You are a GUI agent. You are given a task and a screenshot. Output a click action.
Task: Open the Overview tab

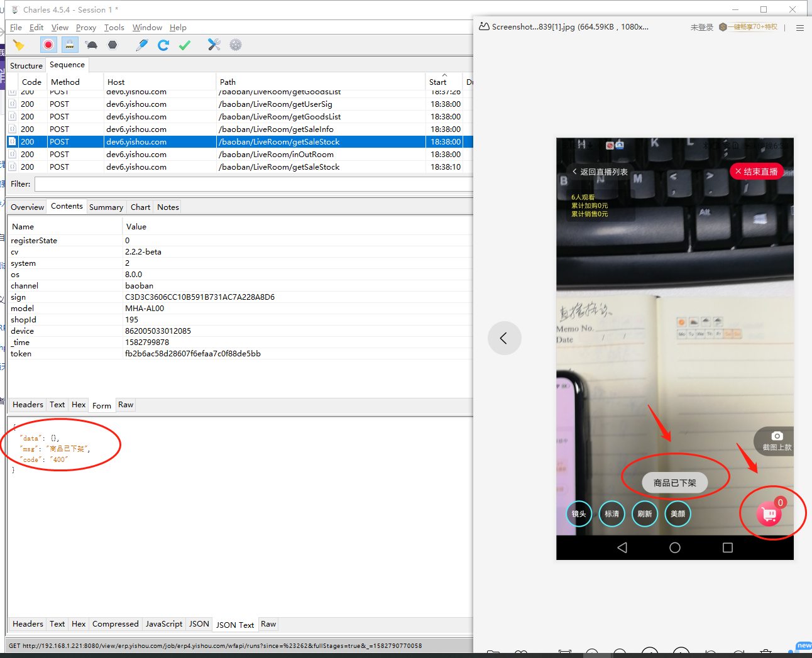click(x=28, y=207)
